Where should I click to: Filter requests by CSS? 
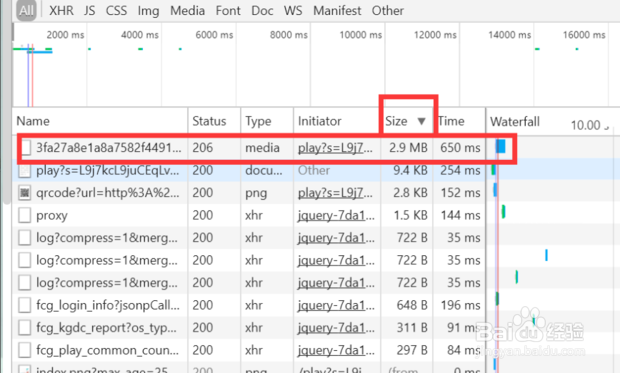click(x=116, y=10)
